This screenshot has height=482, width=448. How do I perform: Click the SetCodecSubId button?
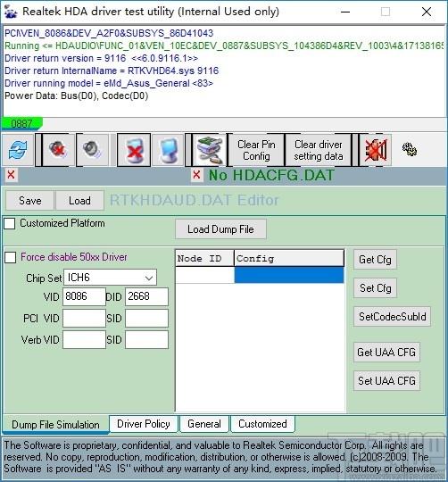(392, 316)
